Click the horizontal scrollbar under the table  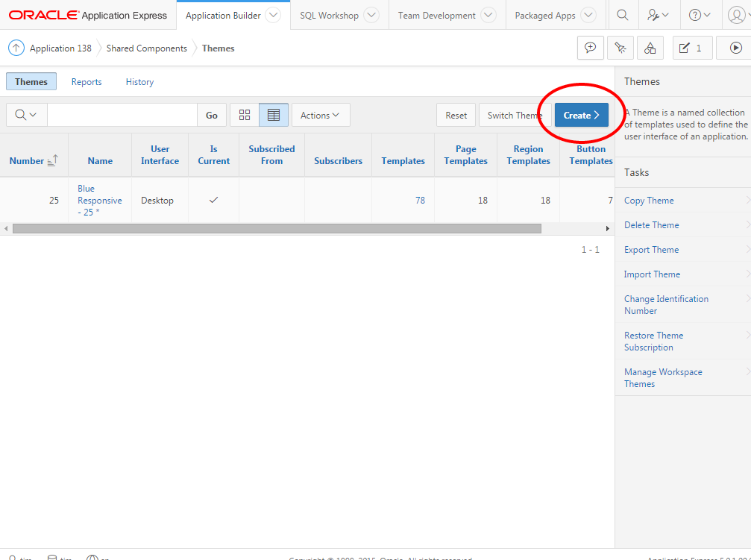click(276, 228)
